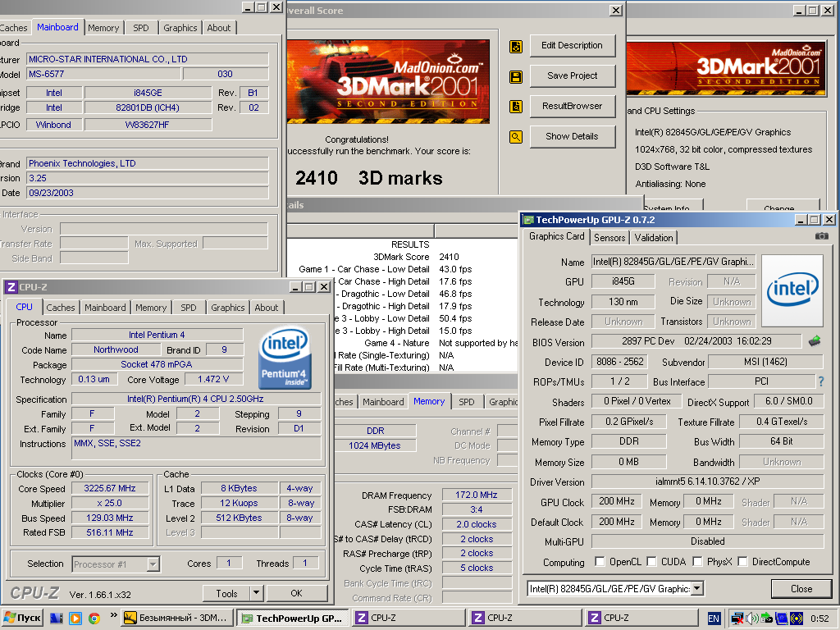Click the Intel Pentium 4 logo in CPU-Z
The height and width of the screenshot is (630, 840).
tap(285, 358)
